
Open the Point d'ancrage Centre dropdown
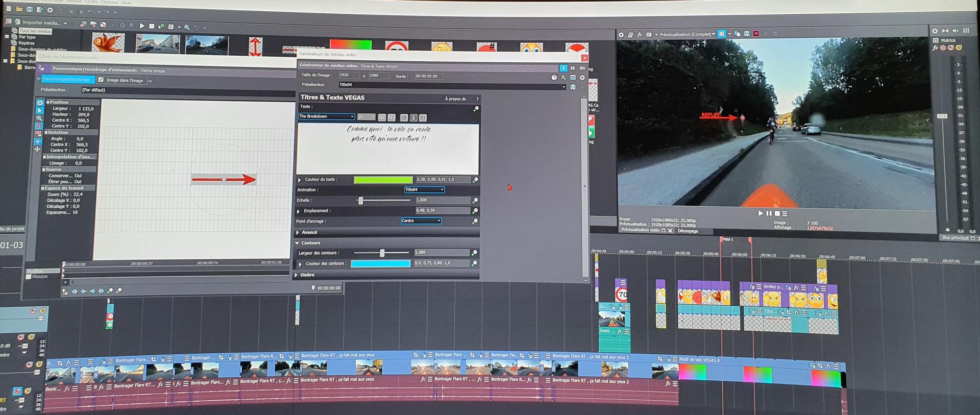(421, 221)
